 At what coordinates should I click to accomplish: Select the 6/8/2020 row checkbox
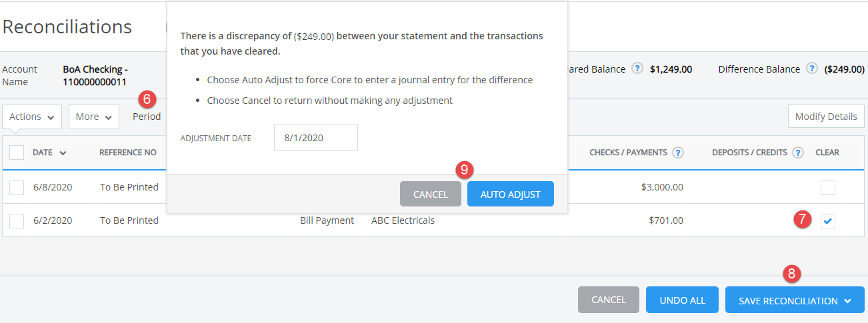coord(17,188)
